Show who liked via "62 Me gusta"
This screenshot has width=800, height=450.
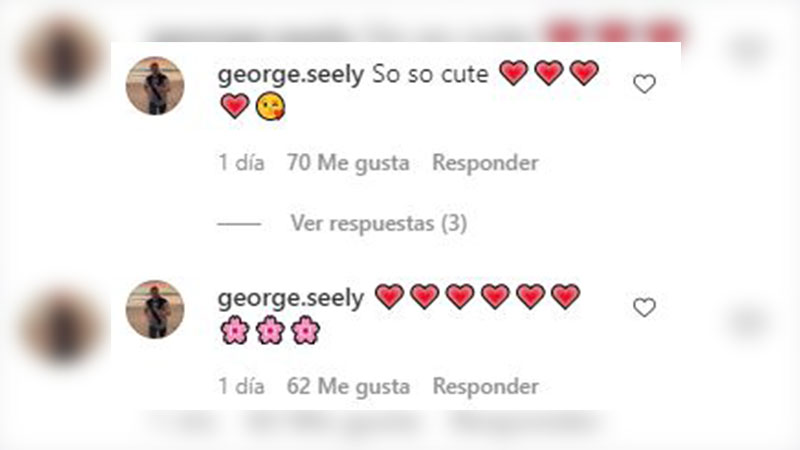click(348, 387)
